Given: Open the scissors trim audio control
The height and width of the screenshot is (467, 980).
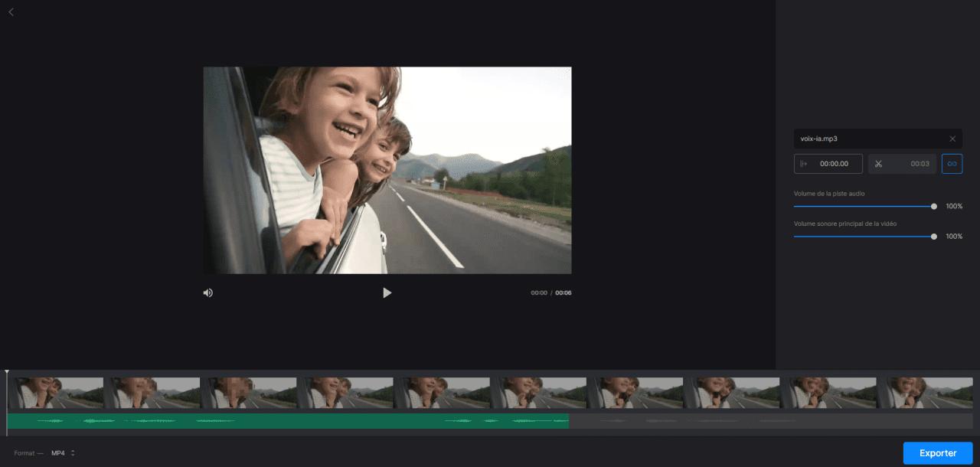Looking at the screenshot, I should click(902, 164).
